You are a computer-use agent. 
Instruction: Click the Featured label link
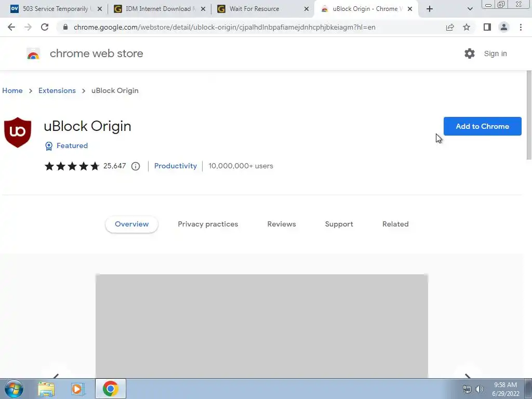tap(72, 145)
